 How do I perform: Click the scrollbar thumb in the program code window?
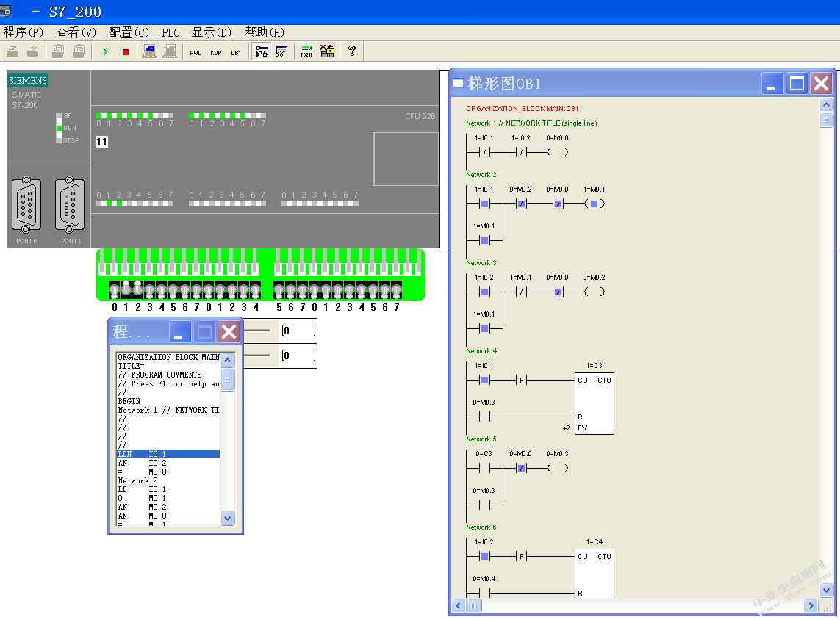[x=227, y=380]
